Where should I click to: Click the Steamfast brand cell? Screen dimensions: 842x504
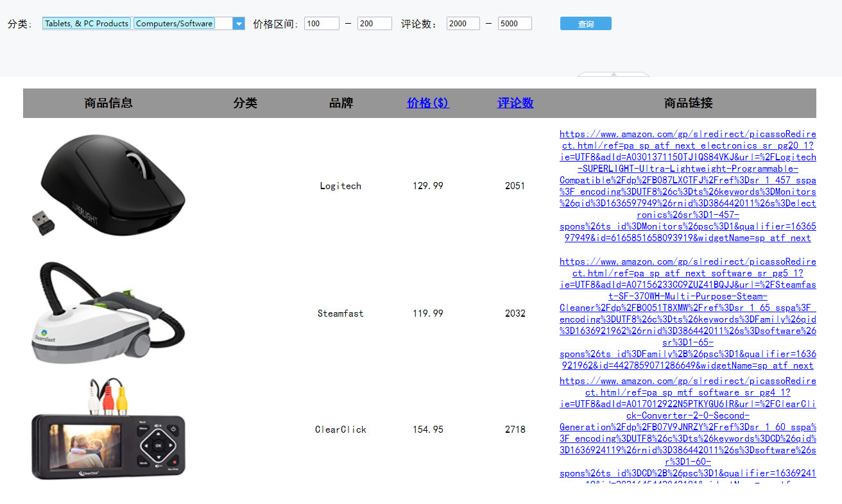click(341, 314)
